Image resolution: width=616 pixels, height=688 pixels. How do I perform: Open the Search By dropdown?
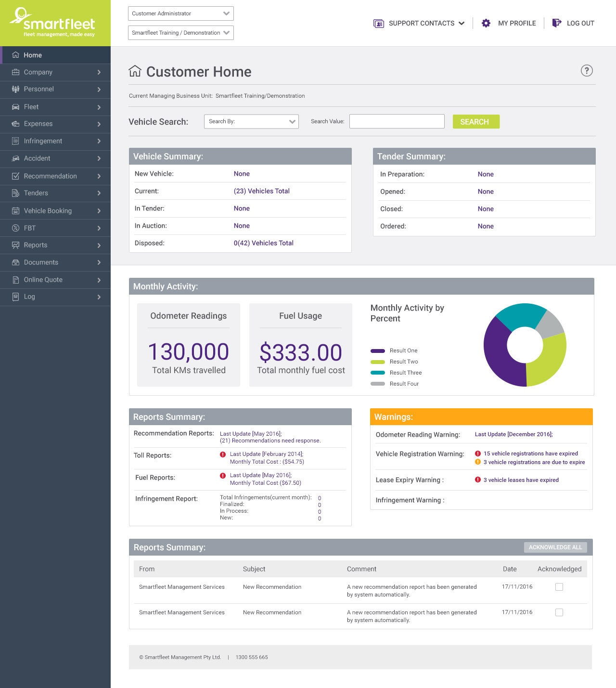(251, 121)
